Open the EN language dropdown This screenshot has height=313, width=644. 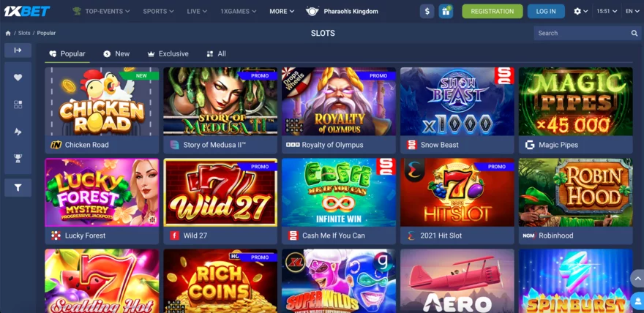pos(632,11)
